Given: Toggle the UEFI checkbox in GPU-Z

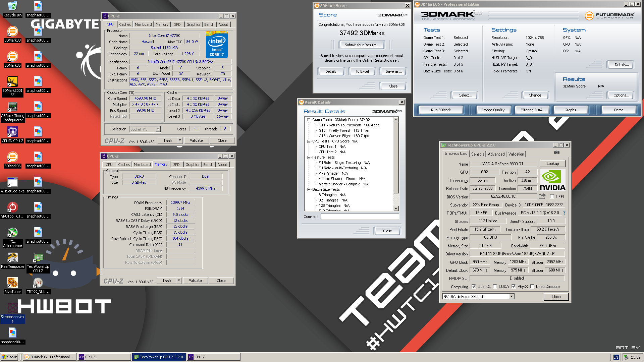Looking at the screenshot, I should point(552,197).
